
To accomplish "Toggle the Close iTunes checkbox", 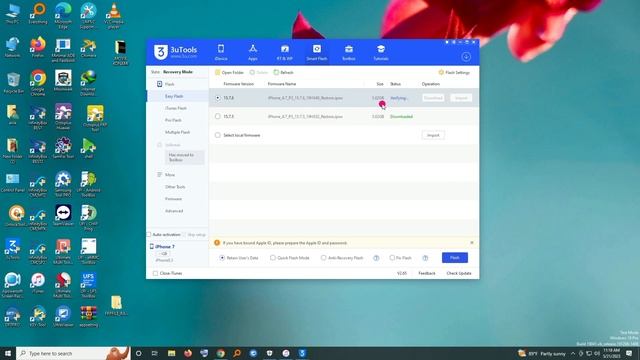I will 155,273.
